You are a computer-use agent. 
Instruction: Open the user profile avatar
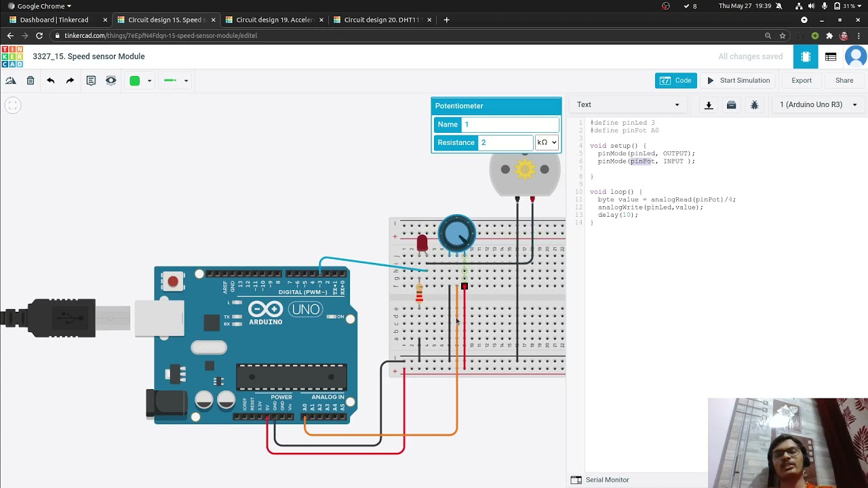[x=856, y=57]
